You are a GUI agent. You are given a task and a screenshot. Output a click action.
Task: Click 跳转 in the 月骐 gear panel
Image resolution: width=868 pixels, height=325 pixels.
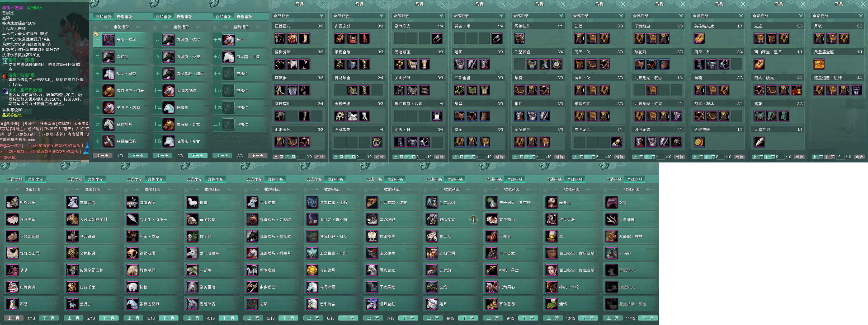click(x=859, y=157)
